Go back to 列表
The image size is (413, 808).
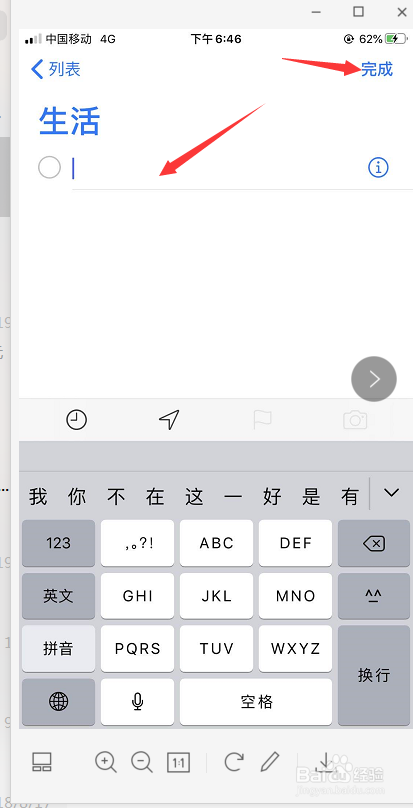56,69
